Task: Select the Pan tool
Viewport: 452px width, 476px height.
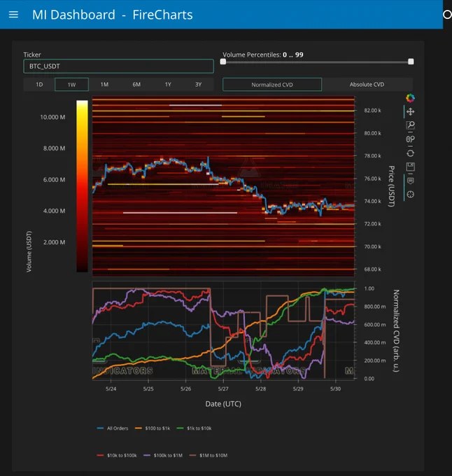Action: [410, 112]
